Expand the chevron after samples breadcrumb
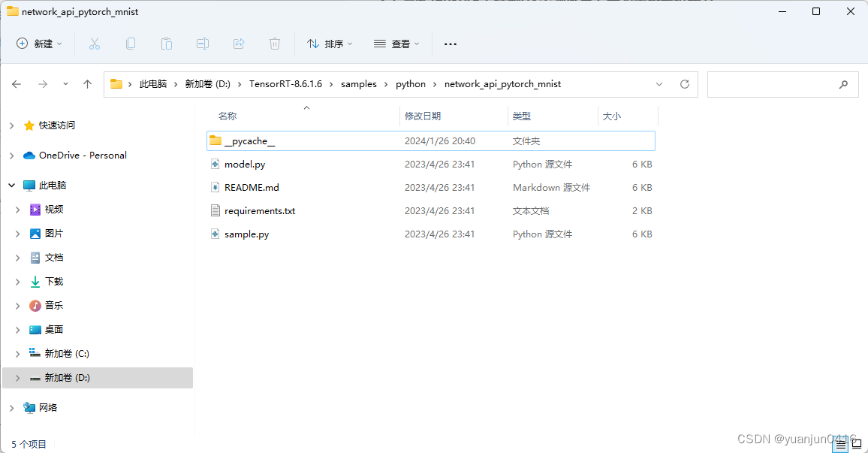This screenshot has height=453, width=868. [x=387, y=84]
